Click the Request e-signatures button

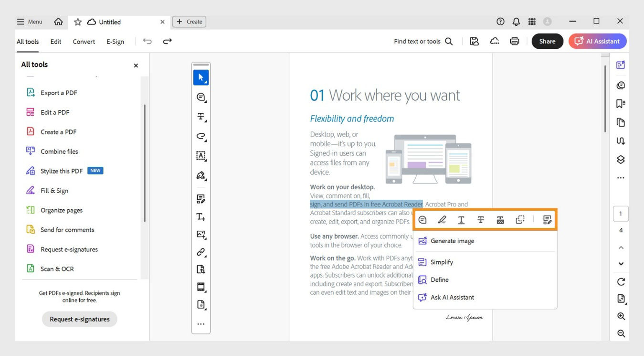coord(79,319)
